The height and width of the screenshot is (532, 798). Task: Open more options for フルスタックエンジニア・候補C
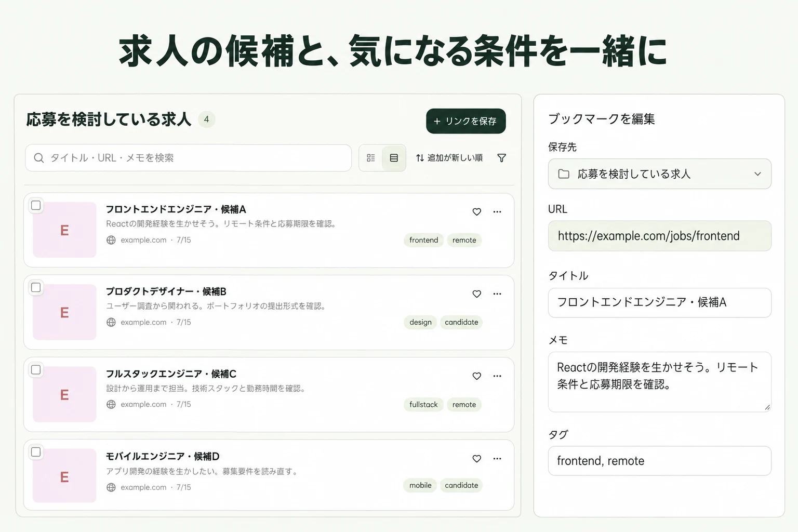(x=497, y=376)
